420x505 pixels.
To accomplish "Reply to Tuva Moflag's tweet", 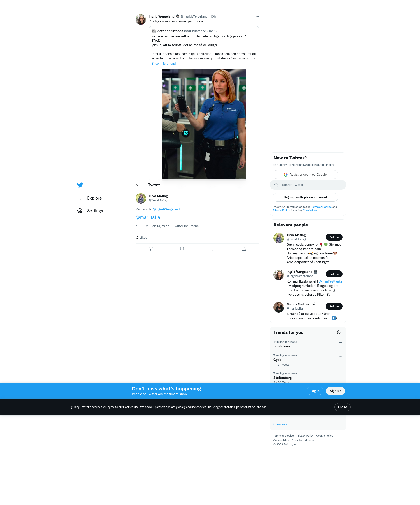I will tap(151, 249).
